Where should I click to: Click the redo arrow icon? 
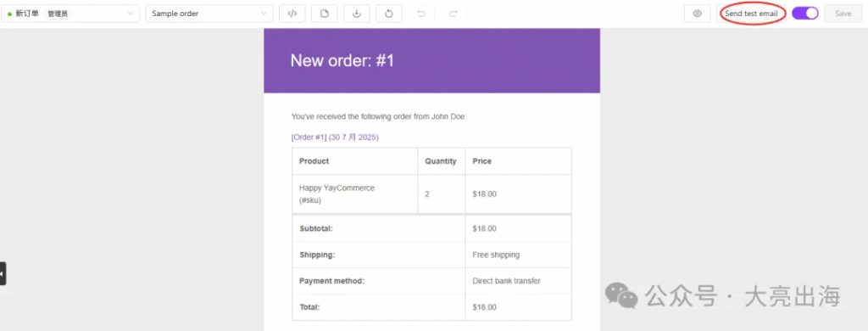click(x=453, y=14)
